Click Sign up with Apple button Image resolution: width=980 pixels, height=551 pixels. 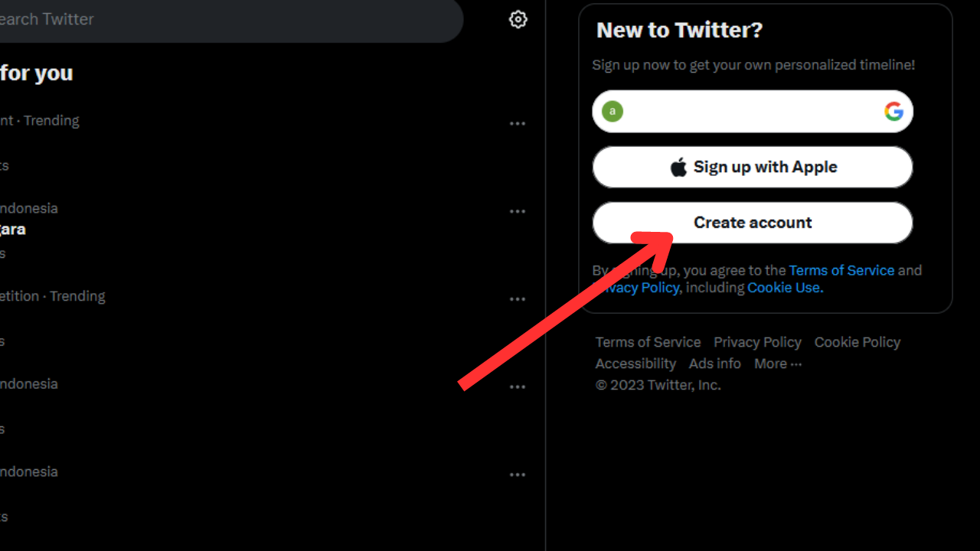click(x=753, y=167)
